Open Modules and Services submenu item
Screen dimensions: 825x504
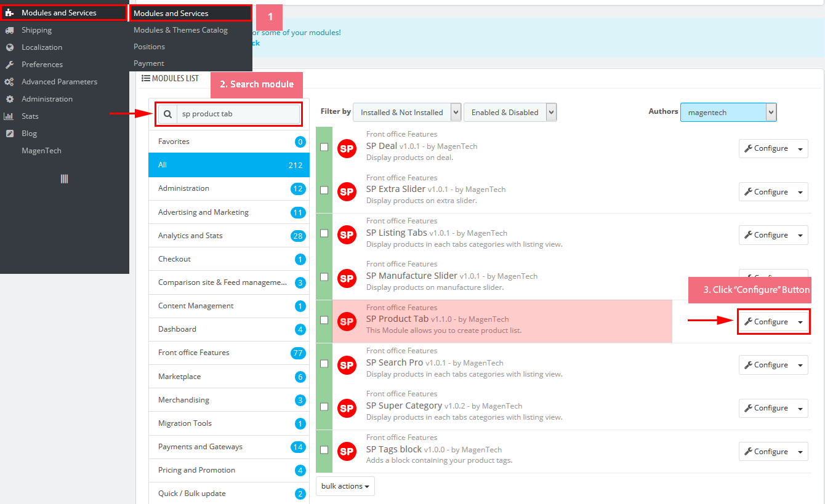coord(191,13)
